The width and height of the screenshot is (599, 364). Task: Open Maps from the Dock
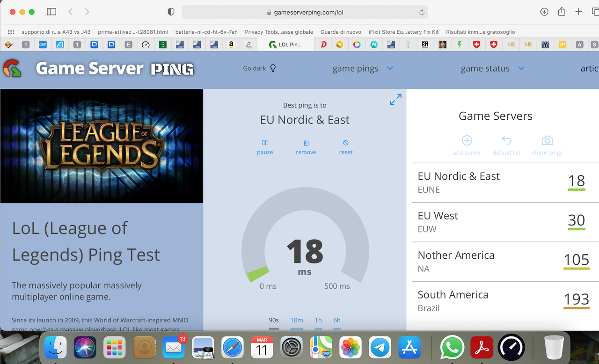point(321,348)
